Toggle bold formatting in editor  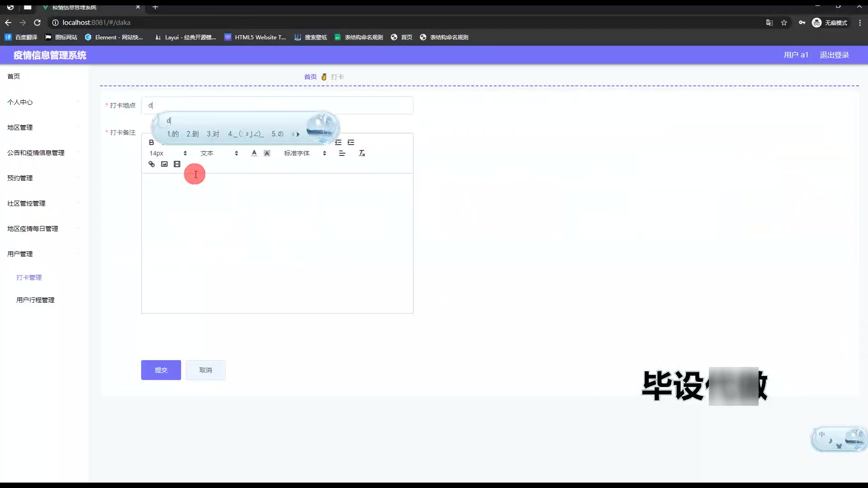[151, 142]
